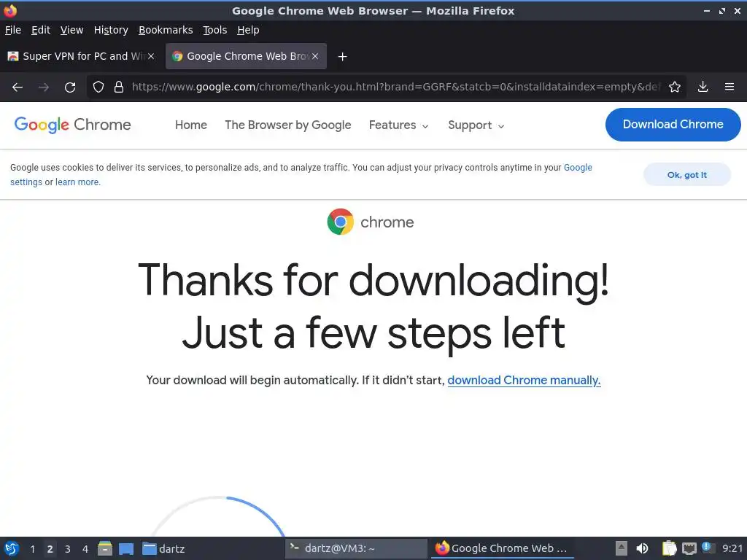Open the Firefox hamburger application menu

(729, 87)
